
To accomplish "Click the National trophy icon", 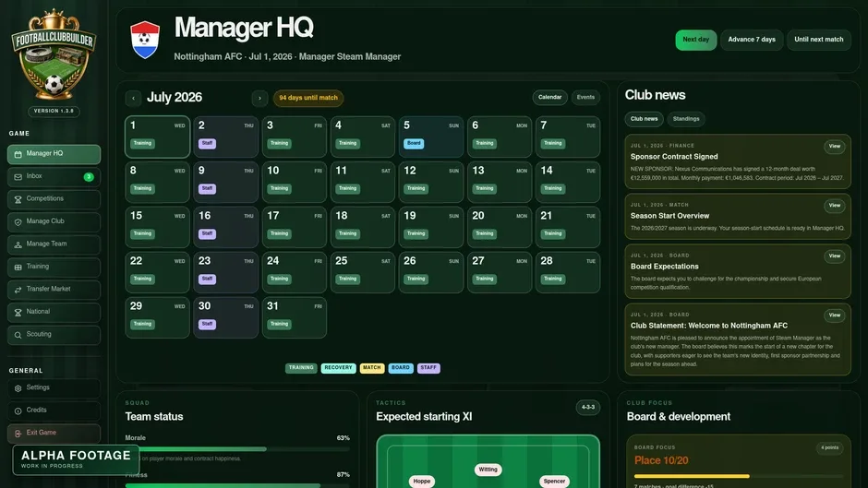I will tap(18, 312).
